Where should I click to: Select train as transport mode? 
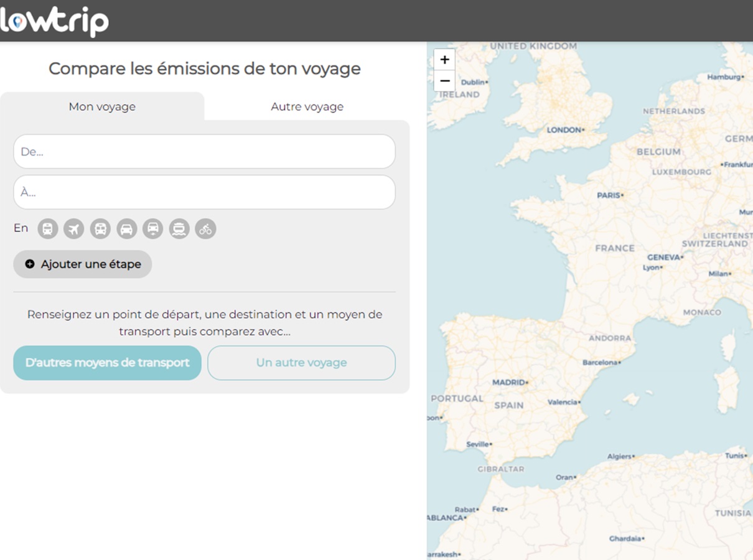click(x=48, y=229)
